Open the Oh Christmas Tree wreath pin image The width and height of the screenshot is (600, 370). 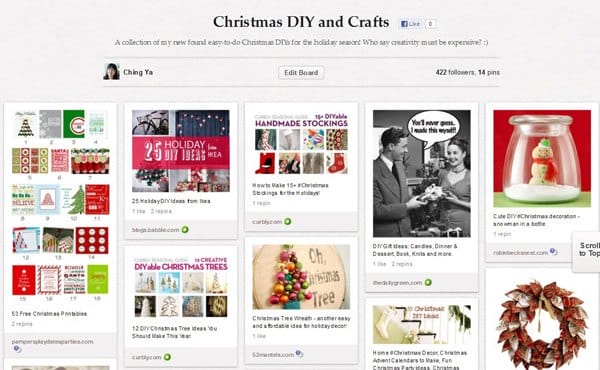point(301,277)
